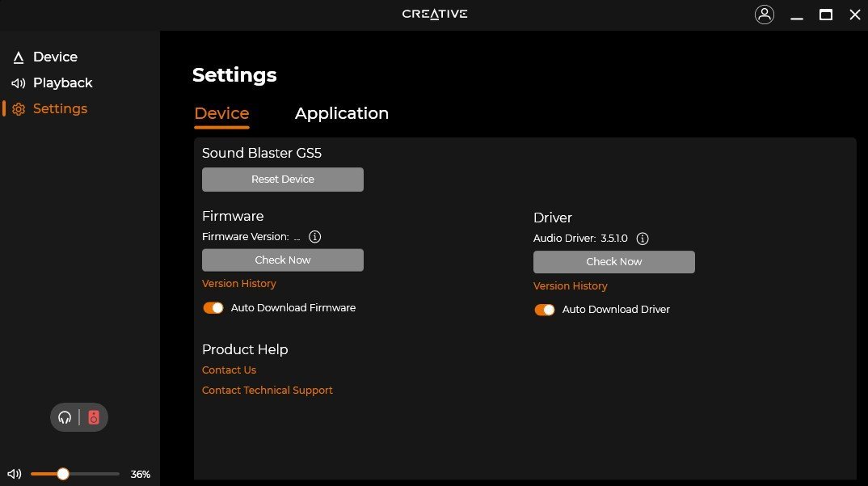Click the Device icon in sidebar
The width and height of the screenshot is (868, 486).
[x=19, y=57]
